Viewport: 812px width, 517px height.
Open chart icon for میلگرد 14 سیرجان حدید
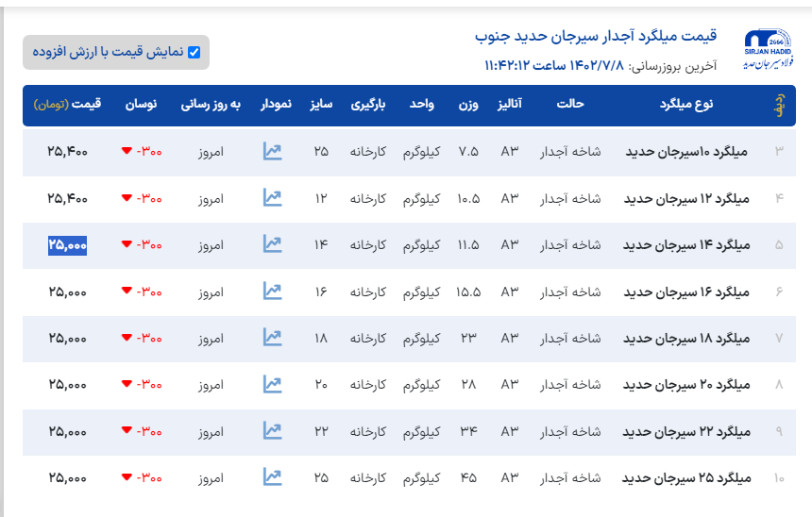(272, 244)
